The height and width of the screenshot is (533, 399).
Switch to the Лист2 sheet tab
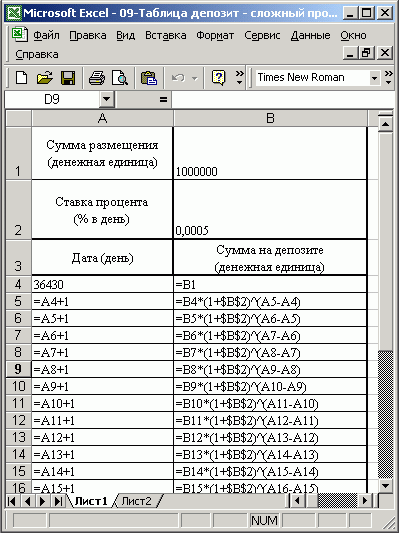pos(136,501)
